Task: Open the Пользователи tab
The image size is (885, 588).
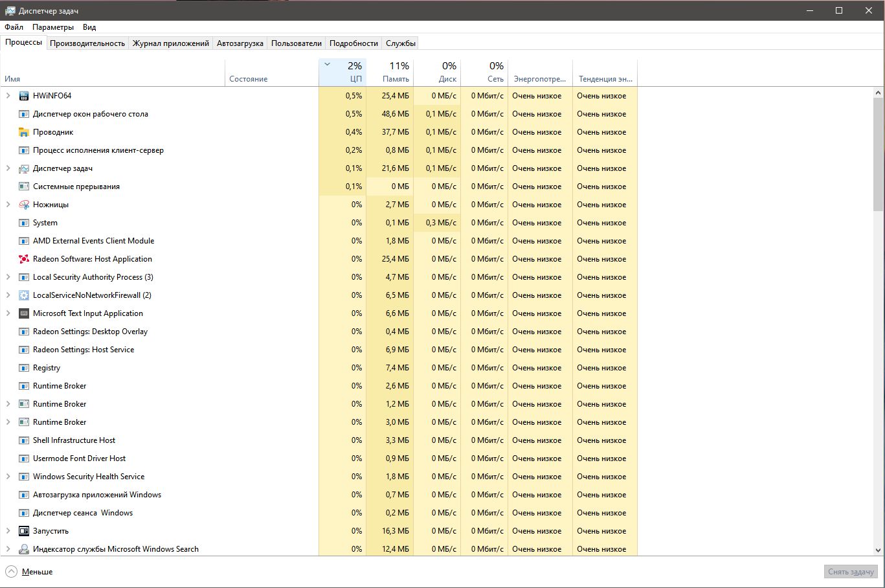Action: 297,43
